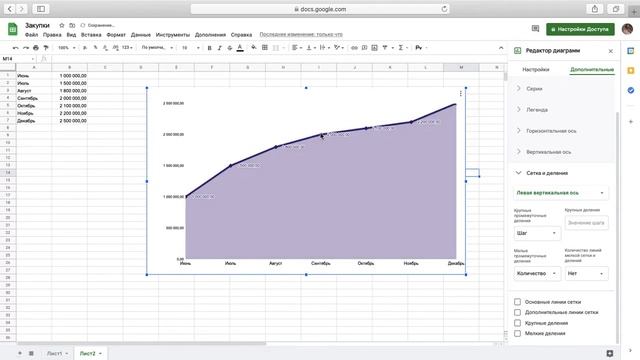Open the cell borders menu
Screen dimensions: 640x360
point(264,48)
